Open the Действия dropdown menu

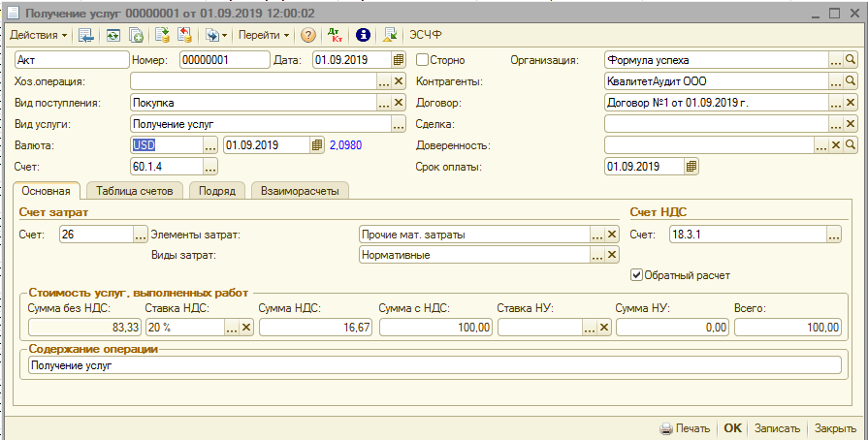point(39,35)
